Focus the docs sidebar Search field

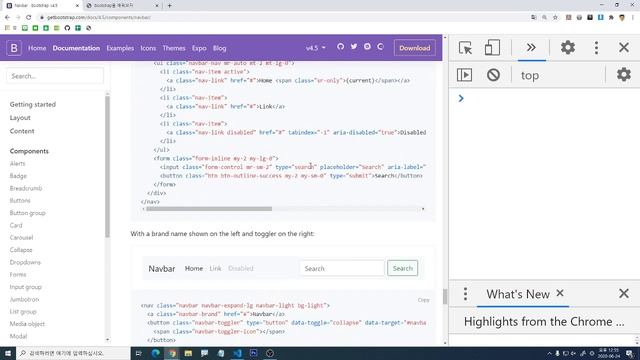[55, 76]
